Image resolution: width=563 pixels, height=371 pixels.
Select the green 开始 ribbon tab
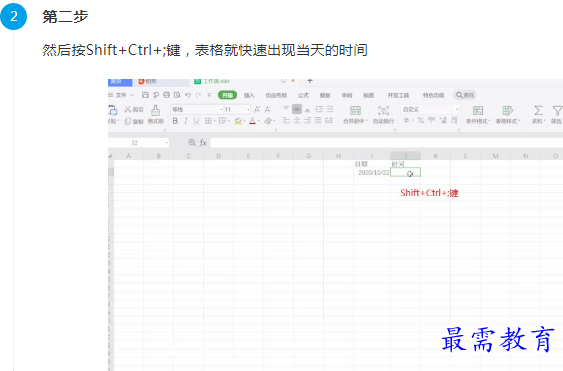coord(227,95)
